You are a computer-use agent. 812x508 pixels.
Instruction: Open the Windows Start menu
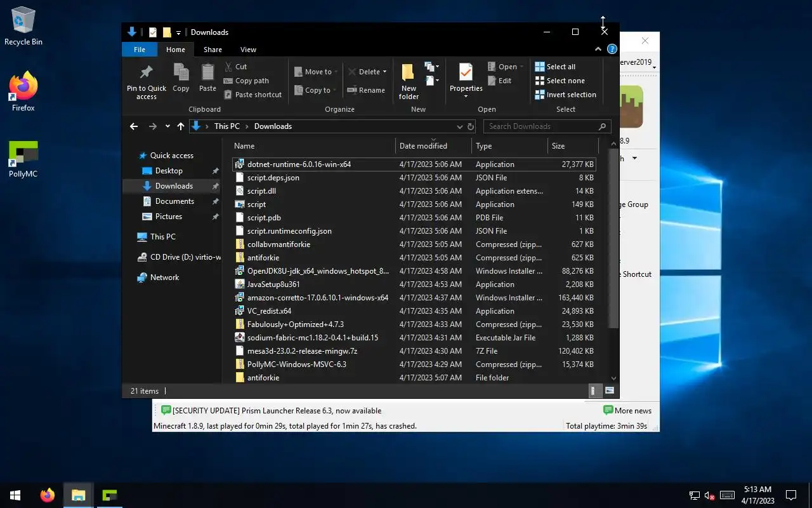(15, 495)
